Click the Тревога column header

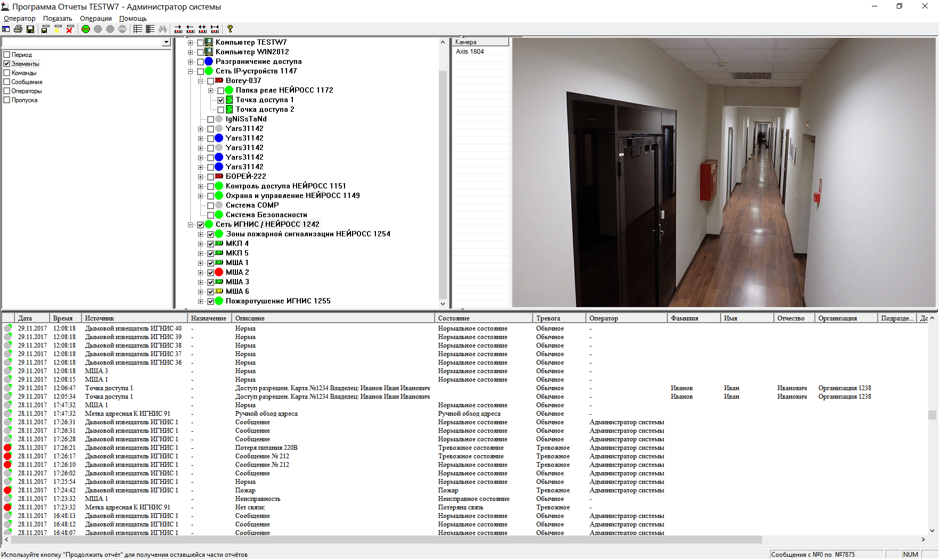coord(548,318)
